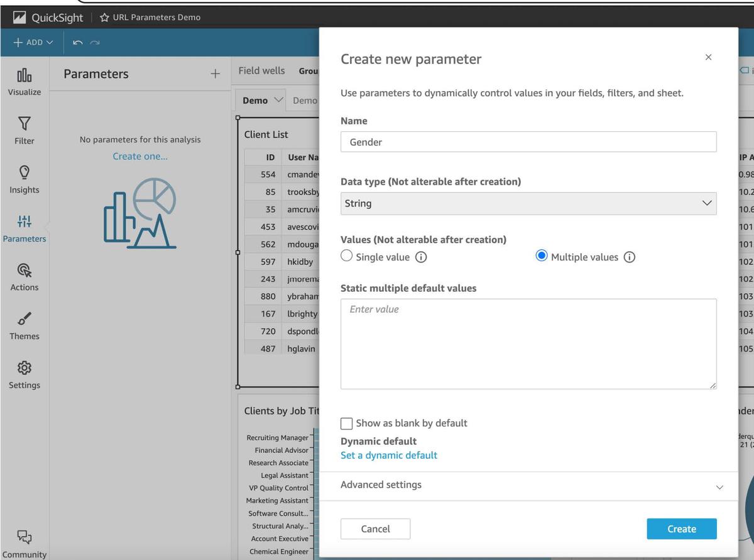Click the Create button
Screen dimensions: 754x560
tap(681, 529)
